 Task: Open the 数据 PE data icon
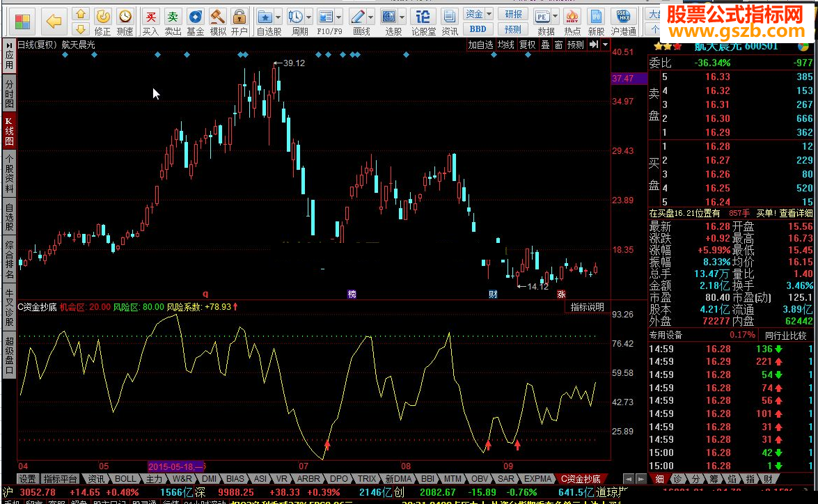(x=542, y=17)
